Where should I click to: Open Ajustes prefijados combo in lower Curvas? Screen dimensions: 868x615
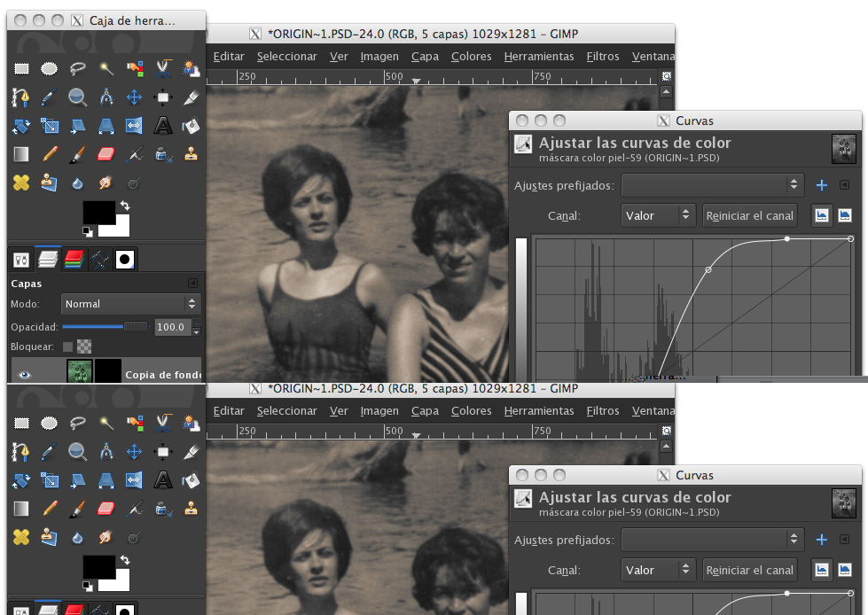713,540
